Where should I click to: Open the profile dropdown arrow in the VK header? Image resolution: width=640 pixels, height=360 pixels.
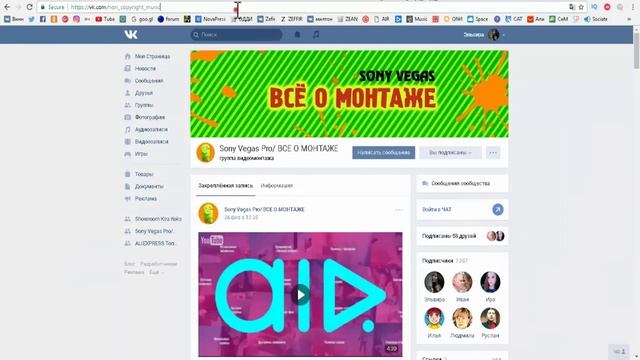(504, 35)
